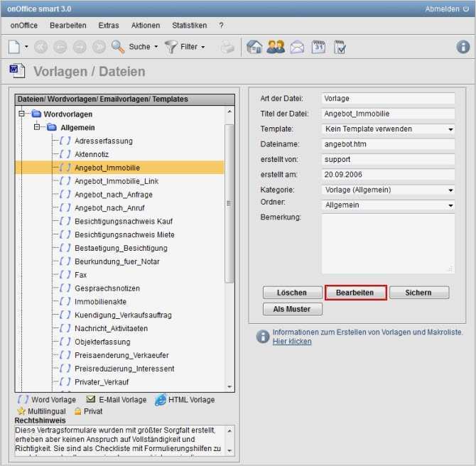476x466 pixels.
Task: Open the new document dropdown arrow
Action: click(26, 47)
